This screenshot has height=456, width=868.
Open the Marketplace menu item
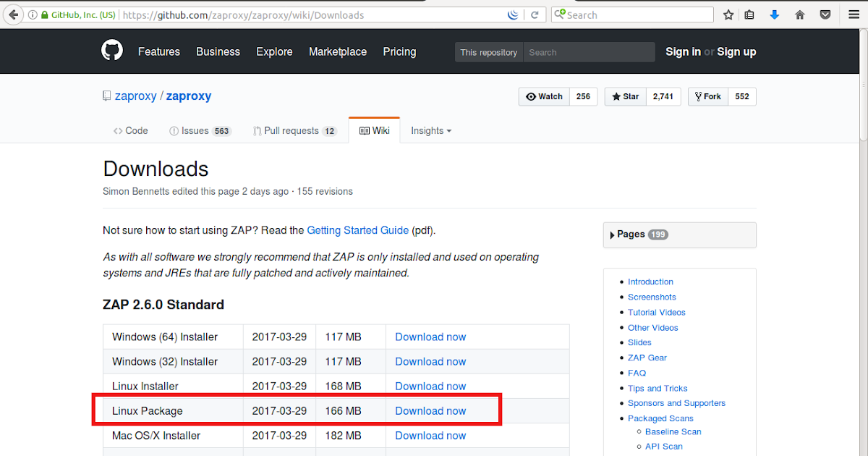click(x=338, y=51)
